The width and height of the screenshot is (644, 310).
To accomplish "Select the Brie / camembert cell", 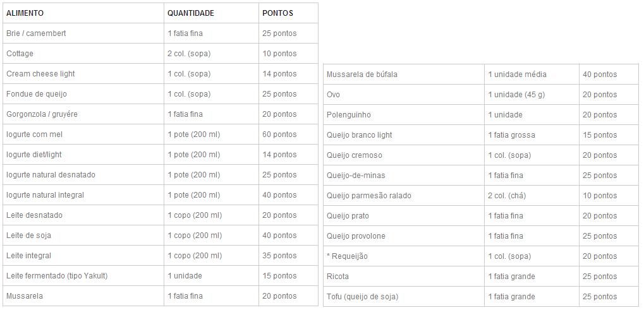I will [36, 33].
